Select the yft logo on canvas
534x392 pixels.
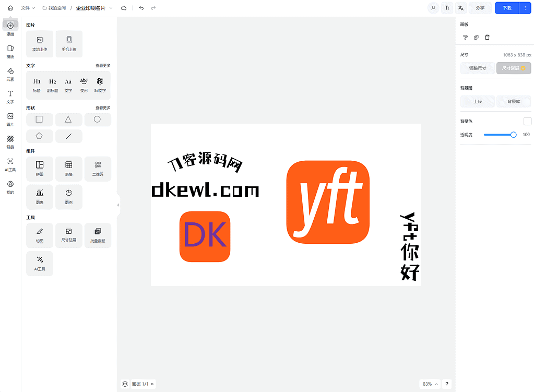point(328,202)
